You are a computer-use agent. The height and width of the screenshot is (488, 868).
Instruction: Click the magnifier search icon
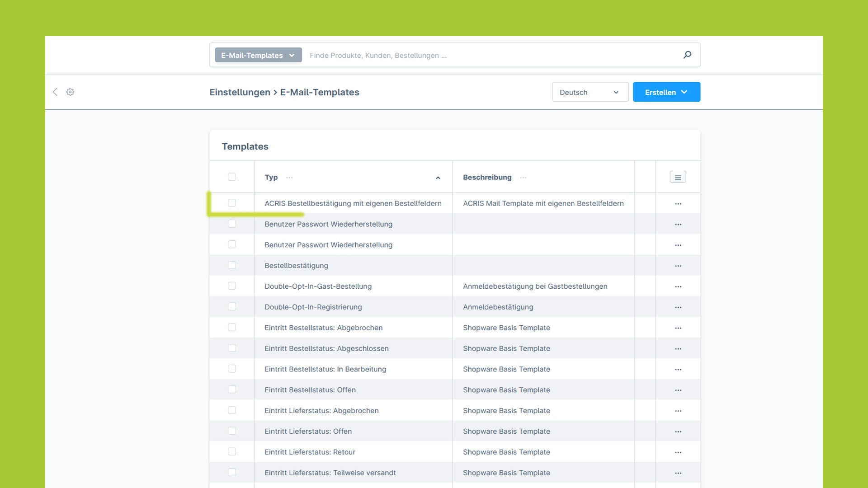tap(687, 55)
